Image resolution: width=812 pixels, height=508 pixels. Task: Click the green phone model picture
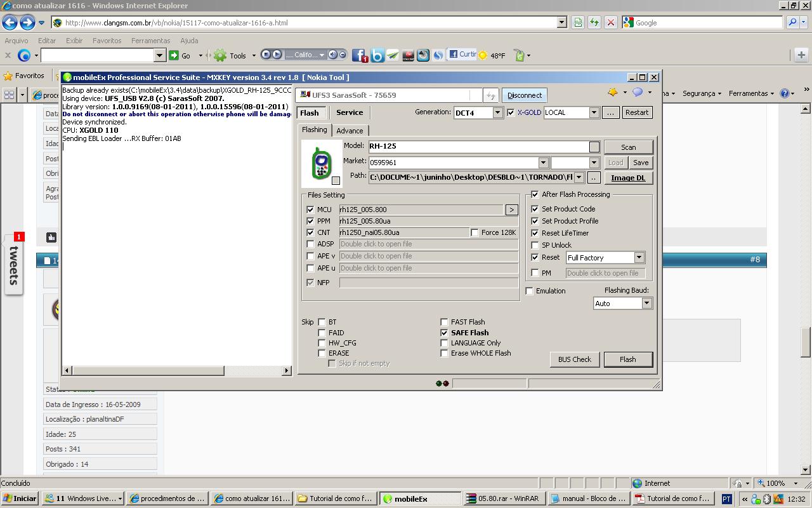(321, 163)
